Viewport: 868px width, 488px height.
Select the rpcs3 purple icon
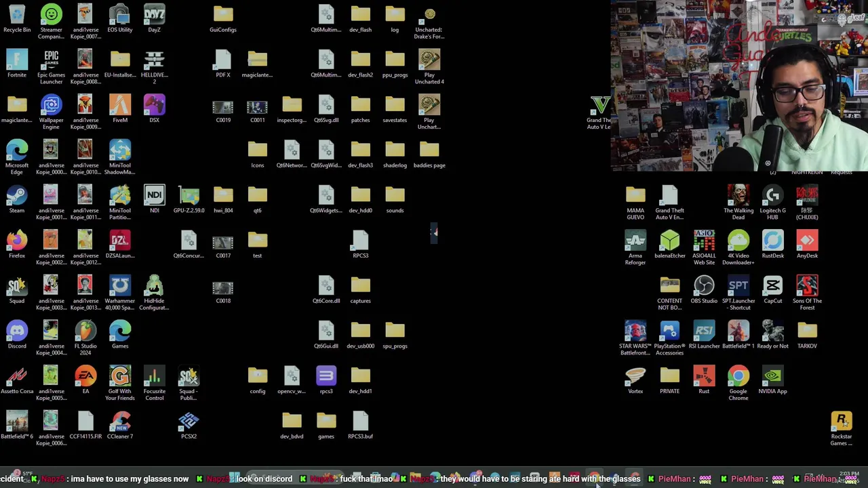pos(326,380)
